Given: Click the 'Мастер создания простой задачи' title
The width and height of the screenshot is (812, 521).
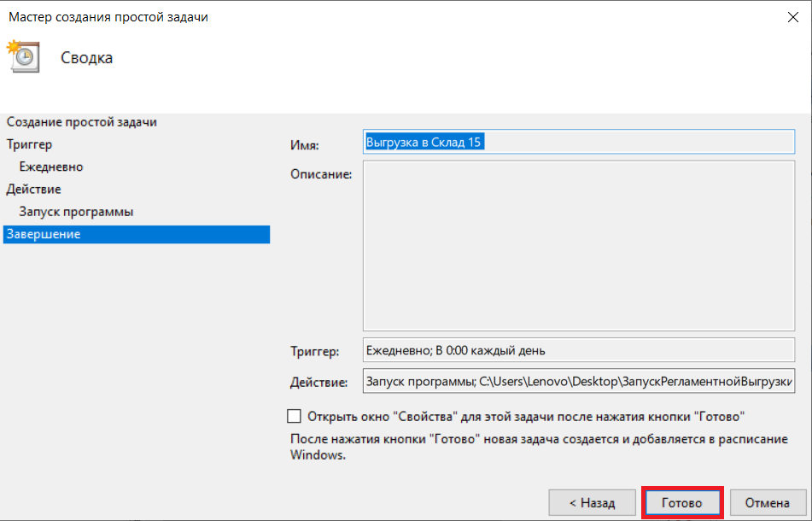Looking at the screenshot, I should [x=108, y=17].
